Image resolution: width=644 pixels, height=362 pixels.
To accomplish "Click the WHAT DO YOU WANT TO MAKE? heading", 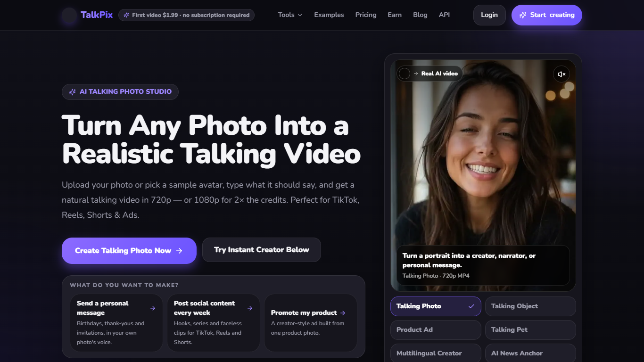I will 124,285.
